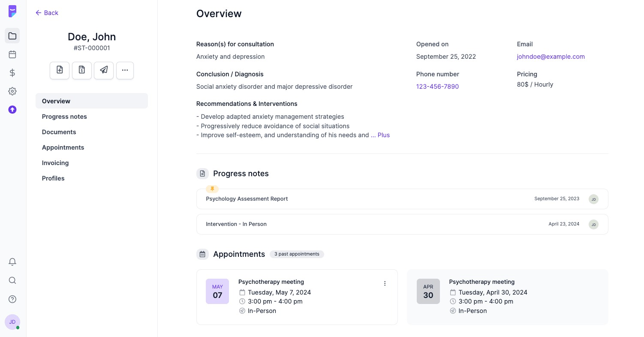The height and width of the screenshot is (337, 644).
Task: Open the kebab menu on the May 7 appointment
Action: pos(385,283)
